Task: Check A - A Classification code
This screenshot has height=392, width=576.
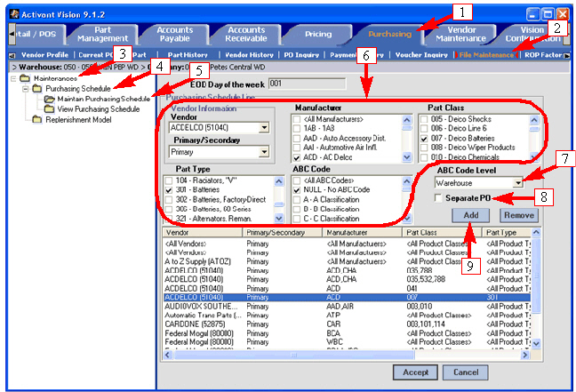Action: pos(297,200)
